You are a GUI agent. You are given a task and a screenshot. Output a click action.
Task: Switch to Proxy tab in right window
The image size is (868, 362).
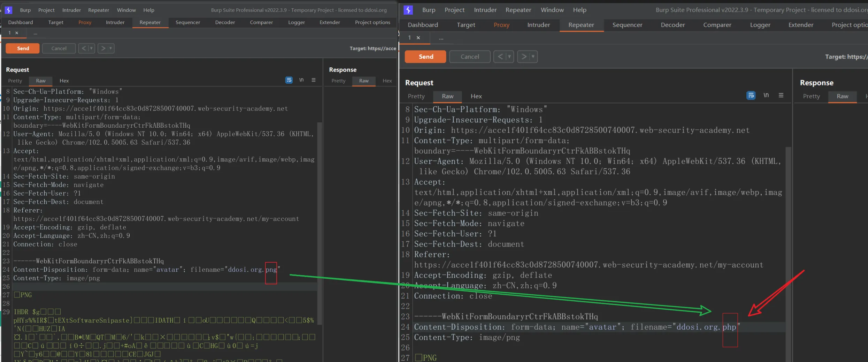[501, 25]
